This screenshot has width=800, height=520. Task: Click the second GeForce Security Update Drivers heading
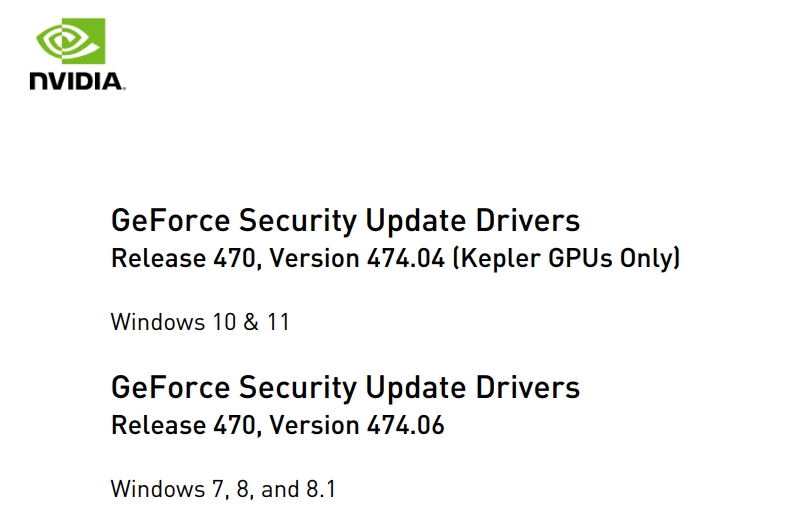345,388
